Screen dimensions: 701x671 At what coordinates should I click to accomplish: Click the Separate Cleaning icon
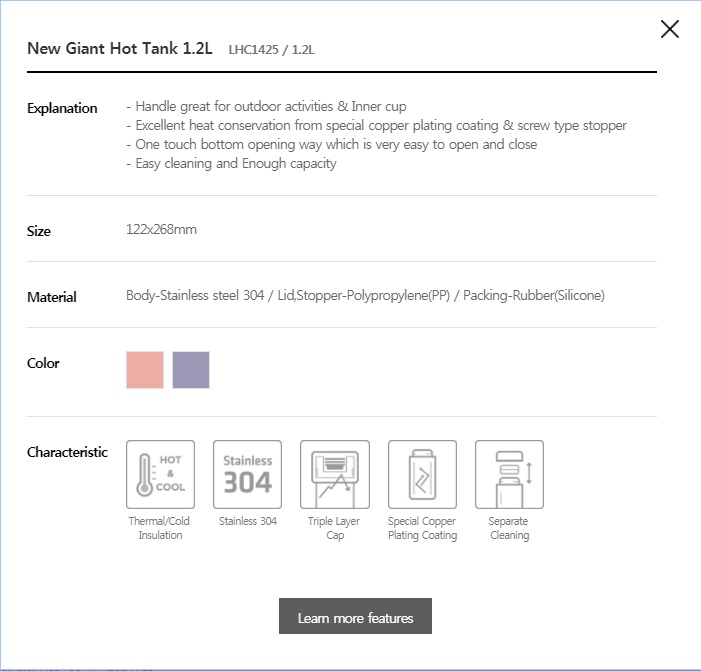pos(510,474)
